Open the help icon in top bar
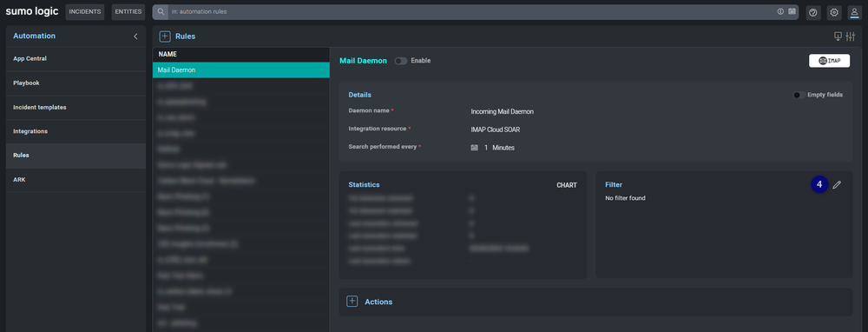 (x=813, y=12)
